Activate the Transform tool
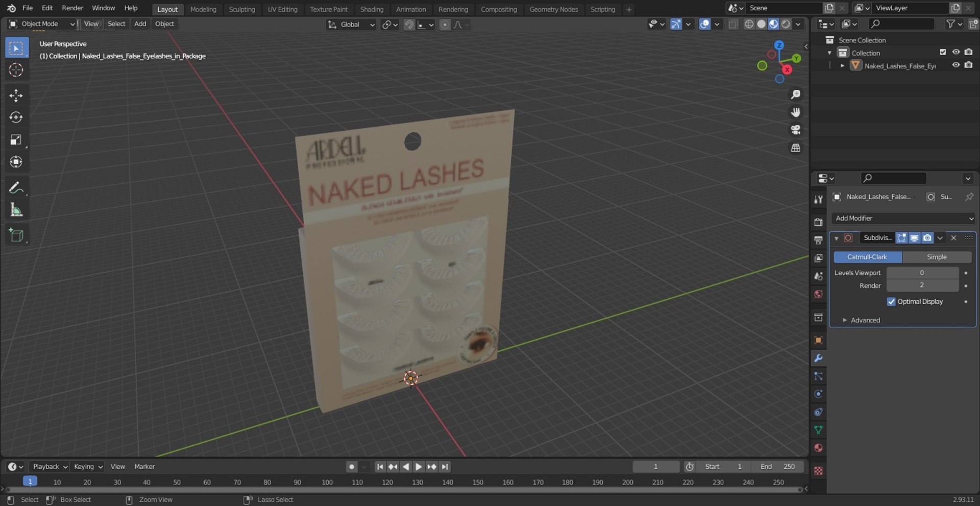Viewport: 980px width, 506px height. click(x=16, y=162)
